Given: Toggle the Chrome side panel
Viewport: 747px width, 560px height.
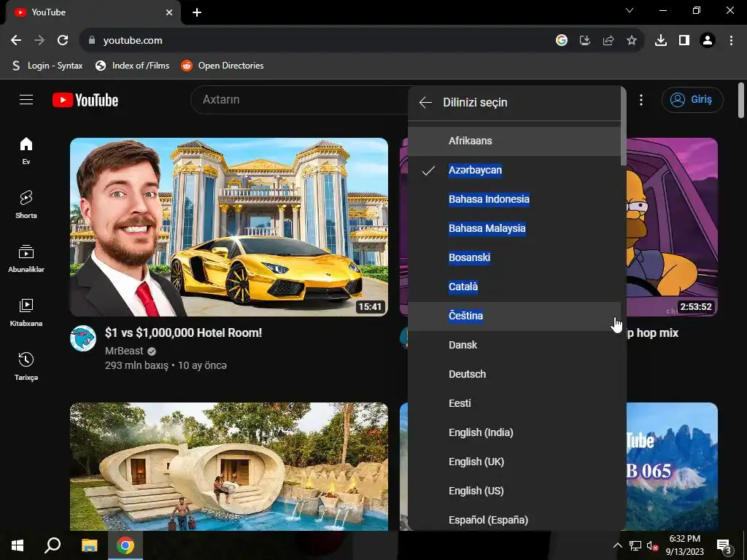Looking at the screenshot, I should 684,41.
